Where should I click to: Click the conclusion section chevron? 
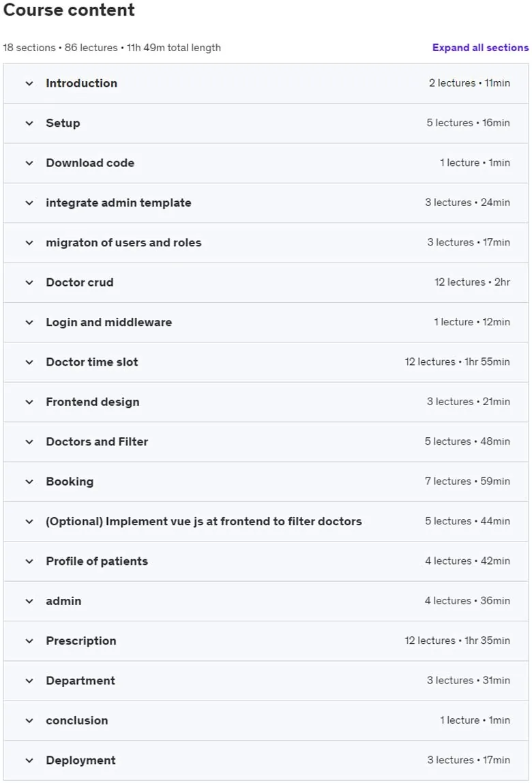coord(29,720)
